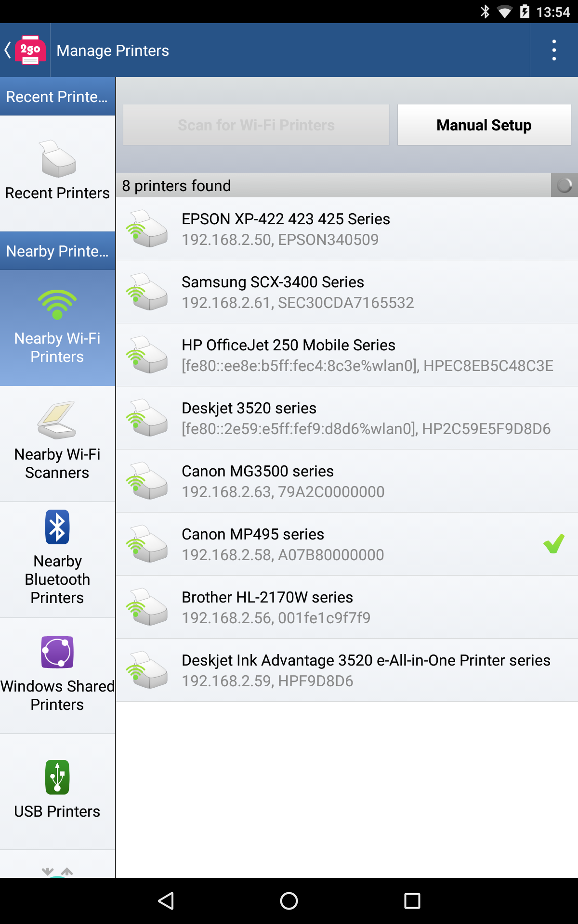Viewport: 578px width, 924px height.
Task: Select the Brother HL-2170W series printer
Action: click(347, 607)
